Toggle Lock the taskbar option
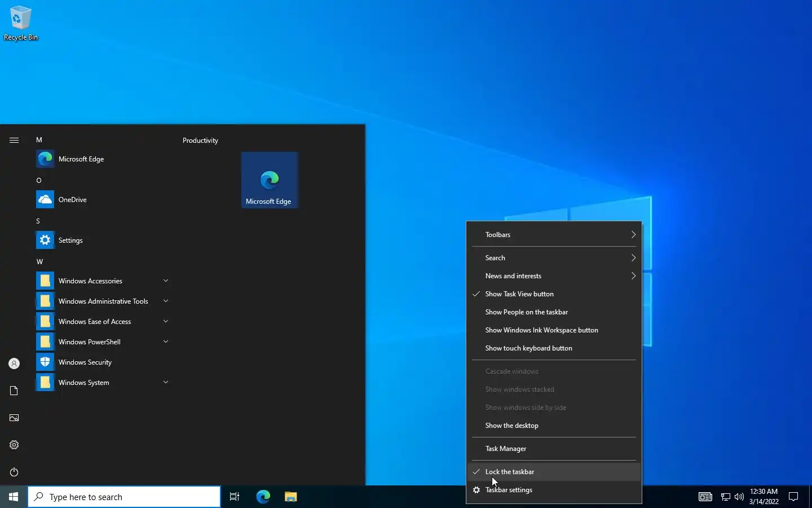812x508 pixels. click(x=554, y=472)
